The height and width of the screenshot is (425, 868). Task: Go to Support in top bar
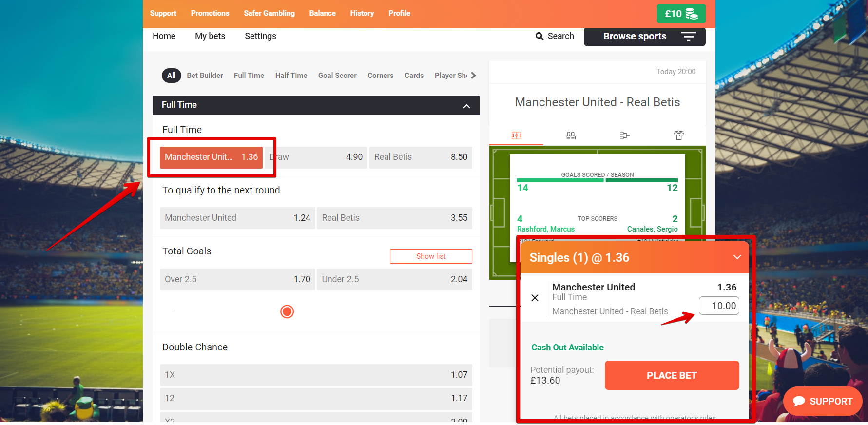(163, 13)
